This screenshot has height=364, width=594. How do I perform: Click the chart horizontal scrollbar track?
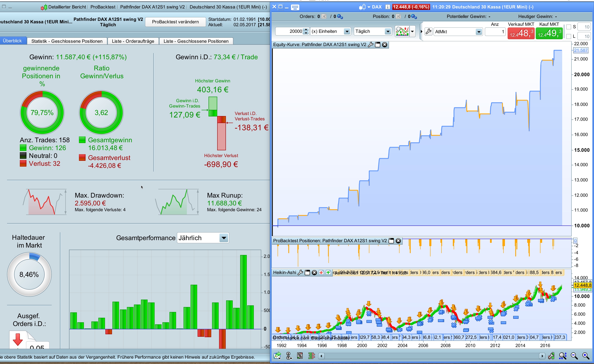[432, 356]
